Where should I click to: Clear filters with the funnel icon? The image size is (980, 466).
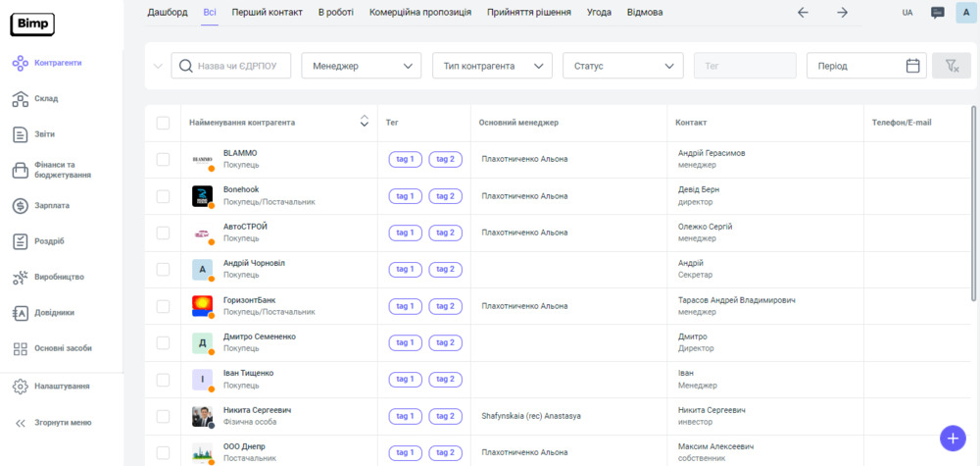[x=951, y=66]
